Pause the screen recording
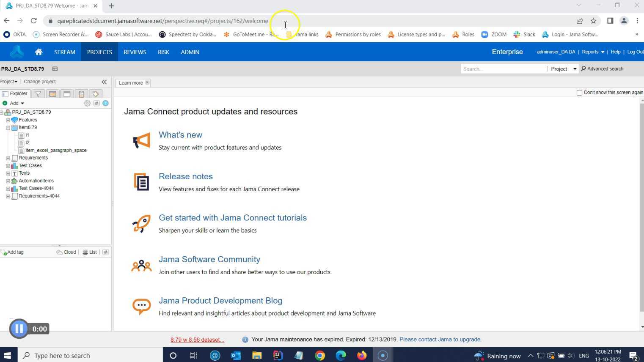Image resolution: width=644 pixels, height=362 pixels. tap(19, 329)
